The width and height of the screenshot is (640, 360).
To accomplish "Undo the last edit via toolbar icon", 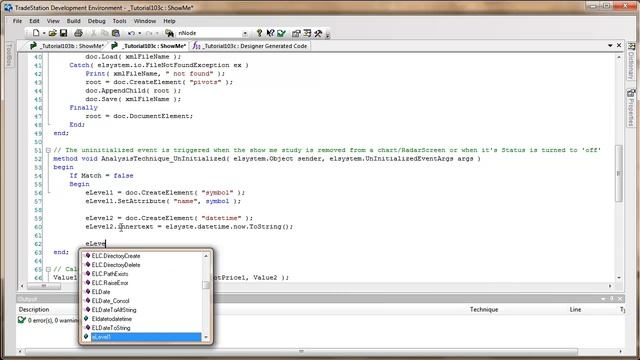I will (x=131, y=33).
